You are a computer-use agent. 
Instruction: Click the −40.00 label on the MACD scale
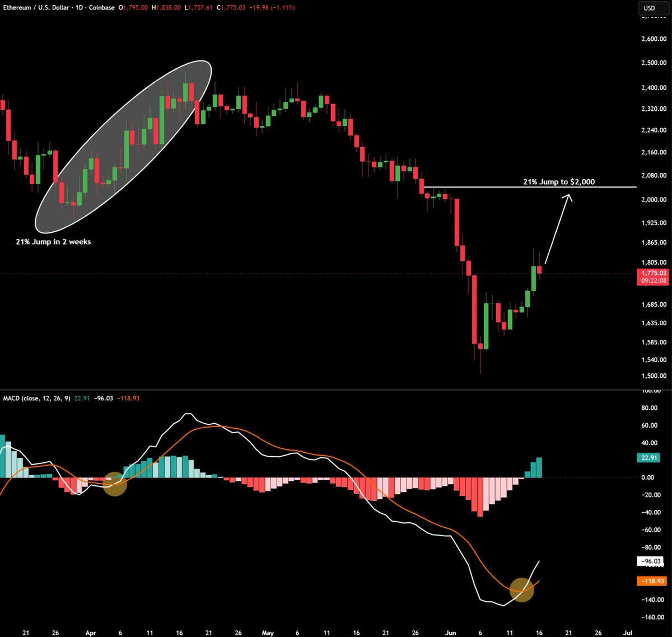coord(651,513)
